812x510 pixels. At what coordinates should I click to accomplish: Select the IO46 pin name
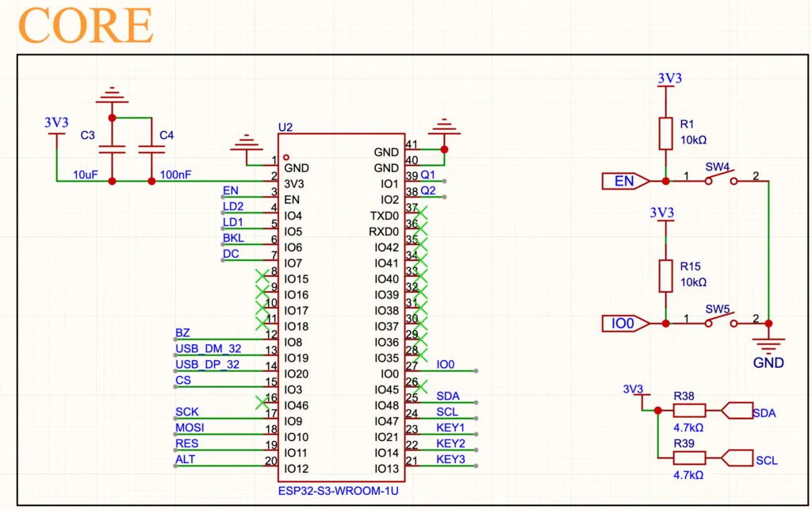(x=297, y=405)
